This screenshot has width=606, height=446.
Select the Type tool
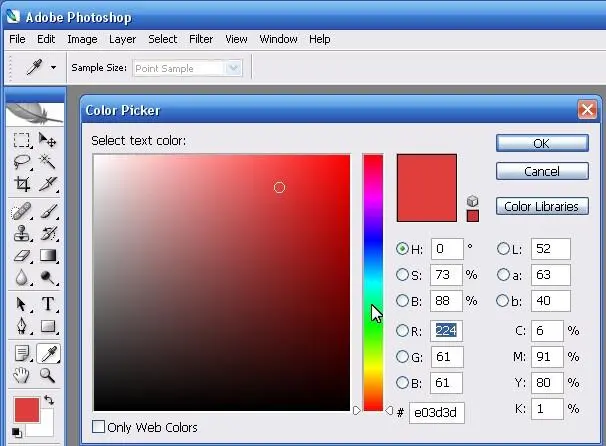pos(48,304)
